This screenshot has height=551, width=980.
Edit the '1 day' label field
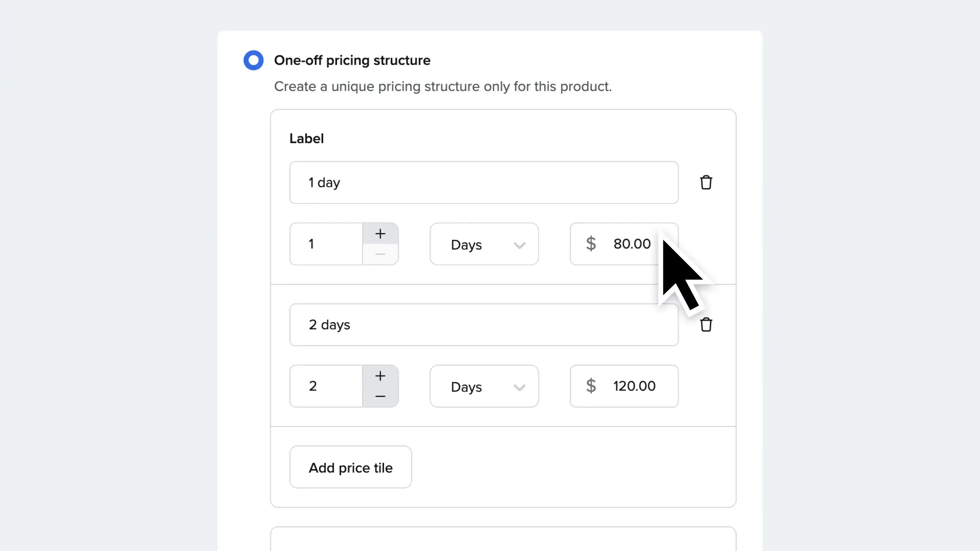point(483,183)
